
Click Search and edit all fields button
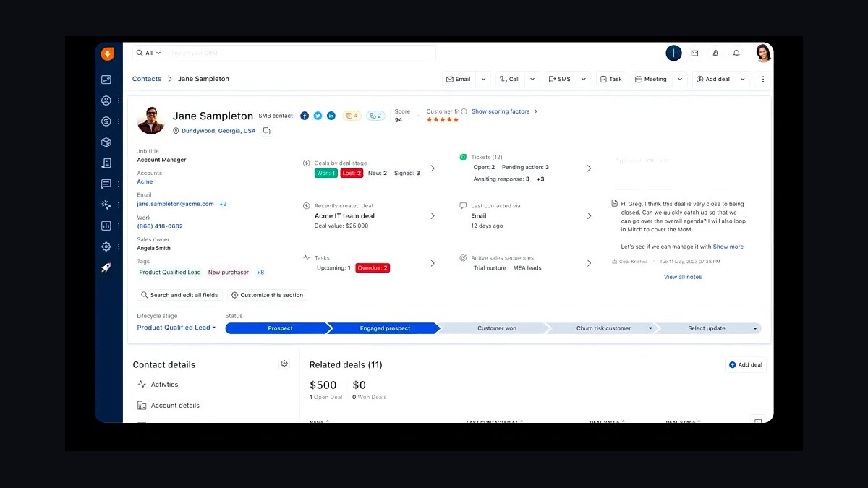[179, 295]
